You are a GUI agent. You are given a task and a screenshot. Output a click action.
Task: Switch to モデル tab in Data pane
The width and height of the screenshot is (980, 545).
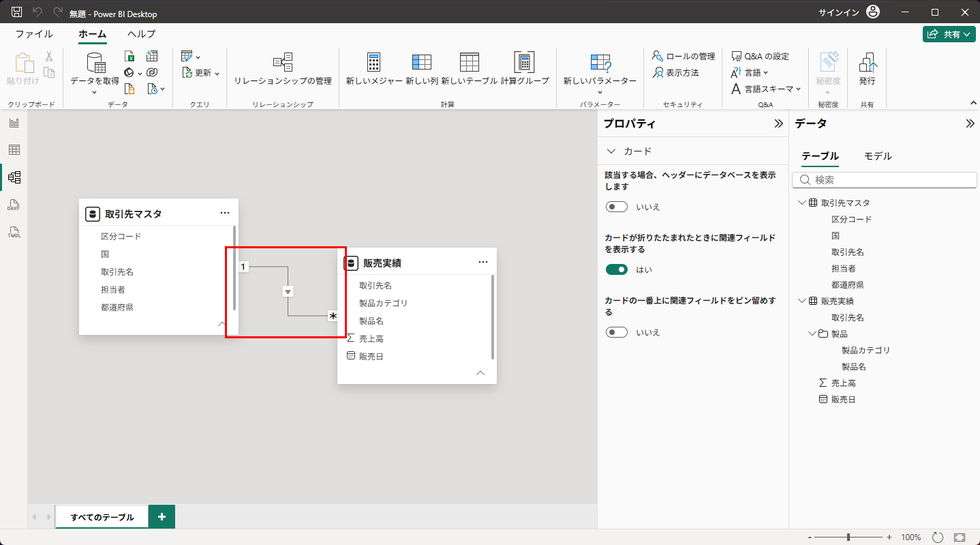click(878, 156)
